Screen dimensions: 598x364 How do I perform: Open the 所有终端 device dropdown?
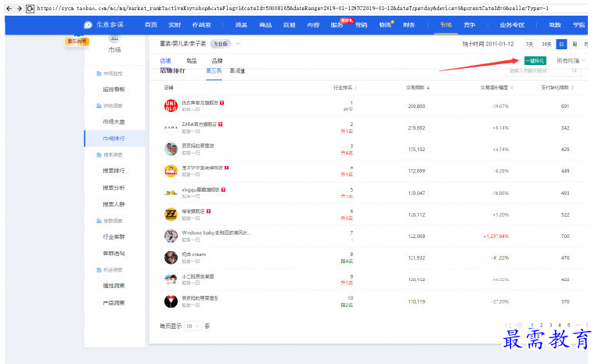click(571, 60)
